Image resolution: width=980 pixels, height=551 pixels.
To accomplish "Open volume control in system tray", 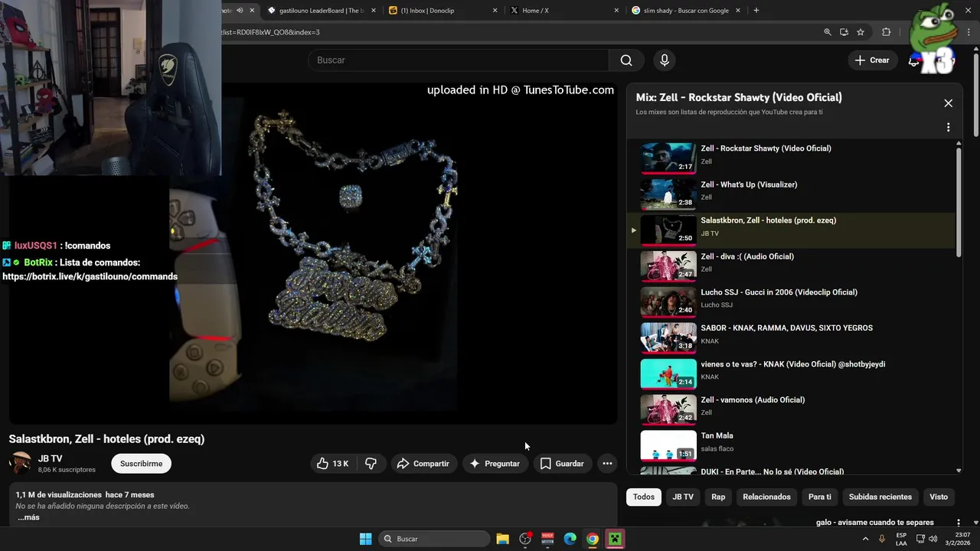I will (933, 539).
